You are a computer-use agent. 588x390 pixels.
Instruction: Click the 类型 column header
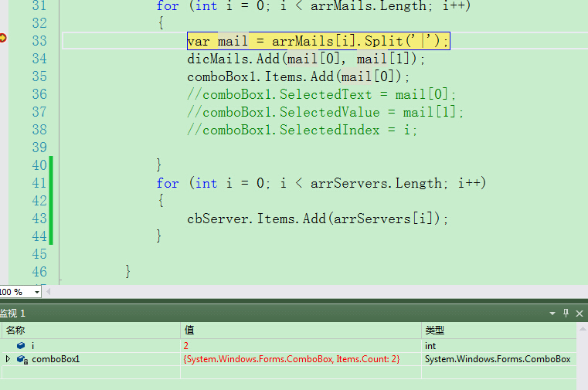point(498,330)
